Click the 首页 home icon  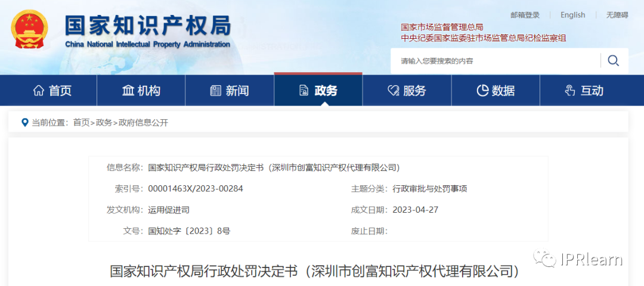point(39,91)
